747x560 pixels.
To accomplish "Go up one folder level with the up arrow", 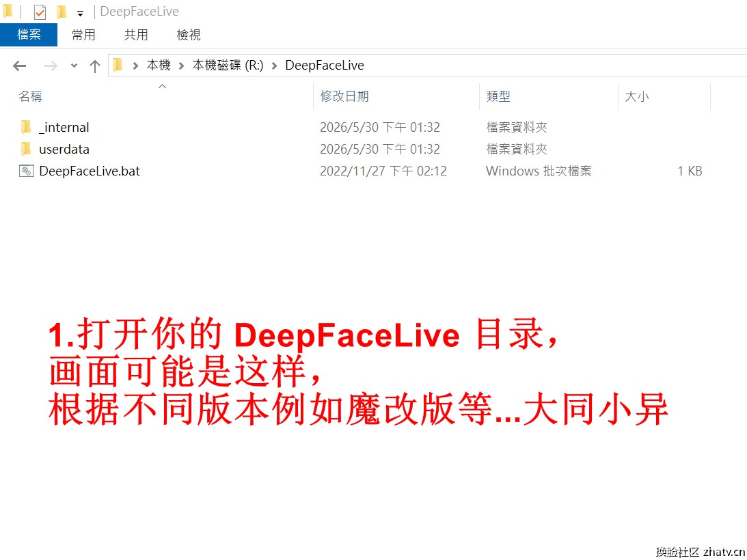I will tap(95, 66).
